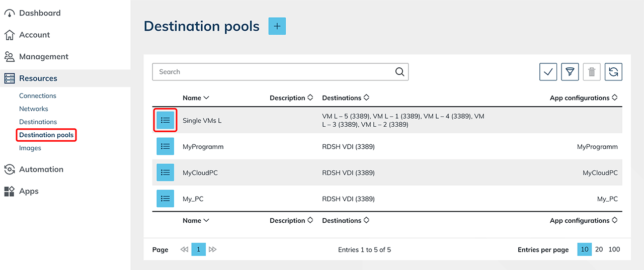Set entries per page to 20

tap(599, 249)
